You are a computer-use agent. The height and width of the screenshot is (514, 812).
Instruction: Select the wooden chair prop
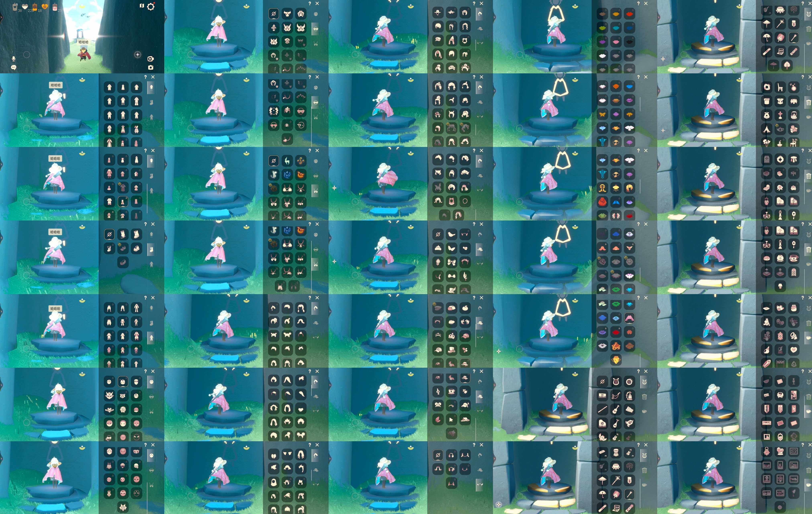coord(780,87)
